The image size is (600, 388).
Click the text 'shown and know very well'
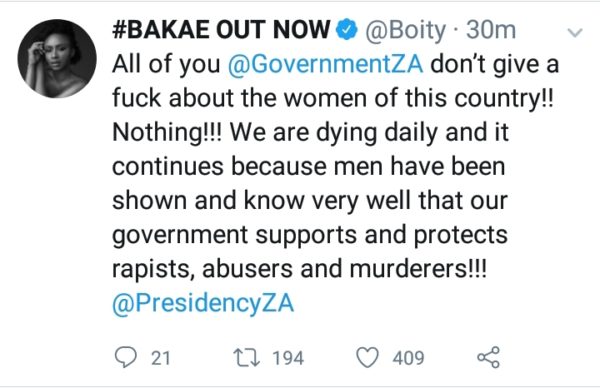coord(262,201)
